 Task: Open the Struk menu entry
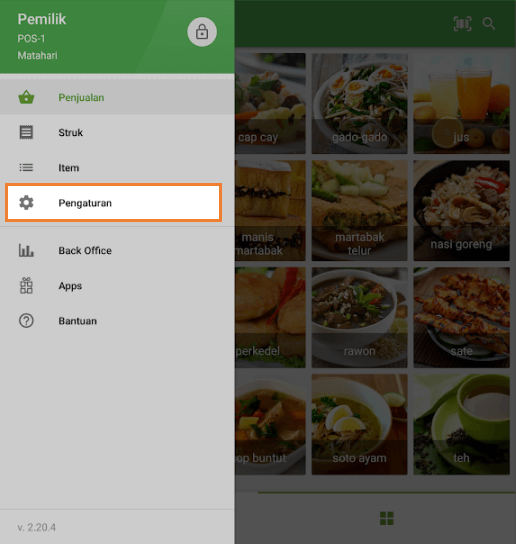[117, 133]
